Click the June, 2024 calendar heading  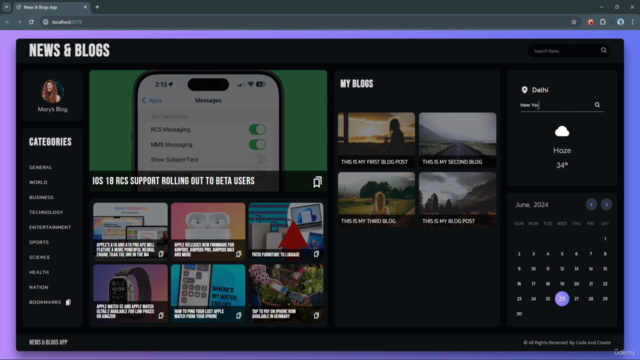pyautogui.click(x=531, y=205)
